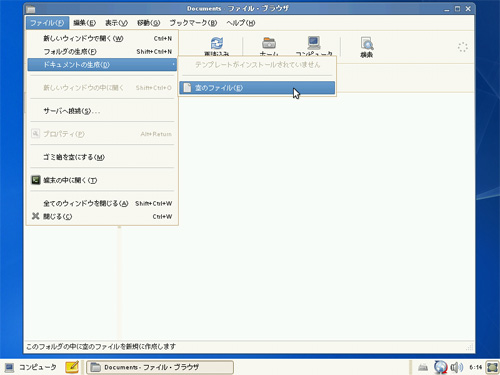Screen dimensions: 500x375
Task: Click the empty file page icon
Action: (187, 88)
